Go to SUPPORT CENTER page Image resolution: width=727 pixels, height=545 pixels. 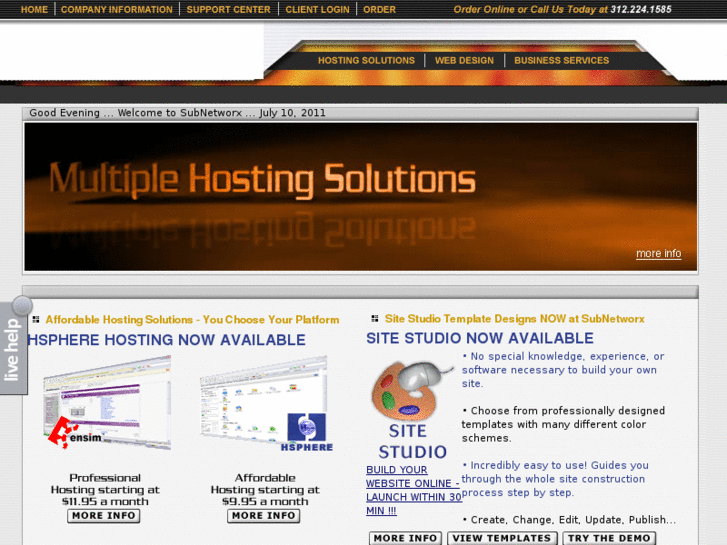(x=229, y=9)
